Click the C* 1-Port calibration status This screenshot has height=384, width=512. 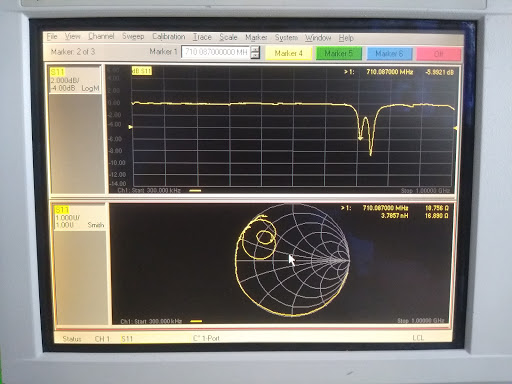coord(206,338)
